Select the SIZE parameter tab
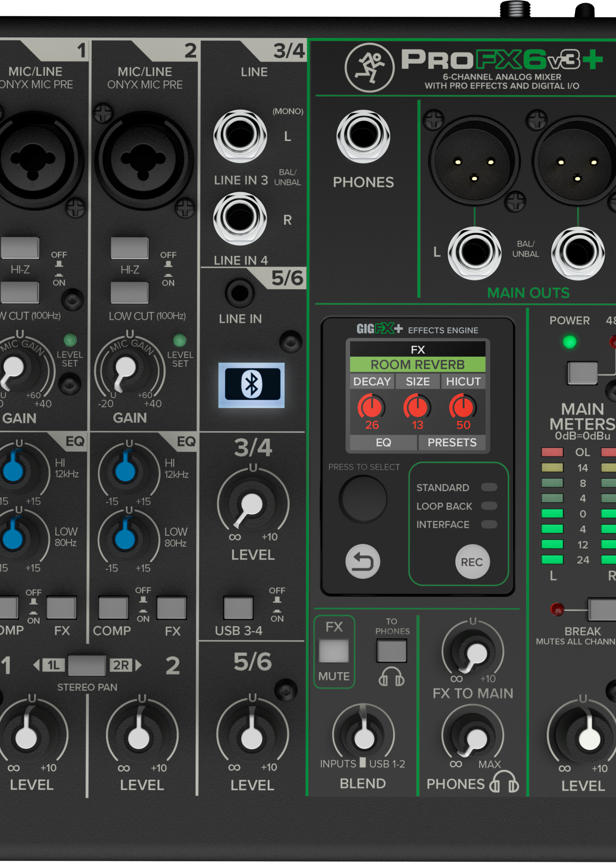 coord(417,381)
